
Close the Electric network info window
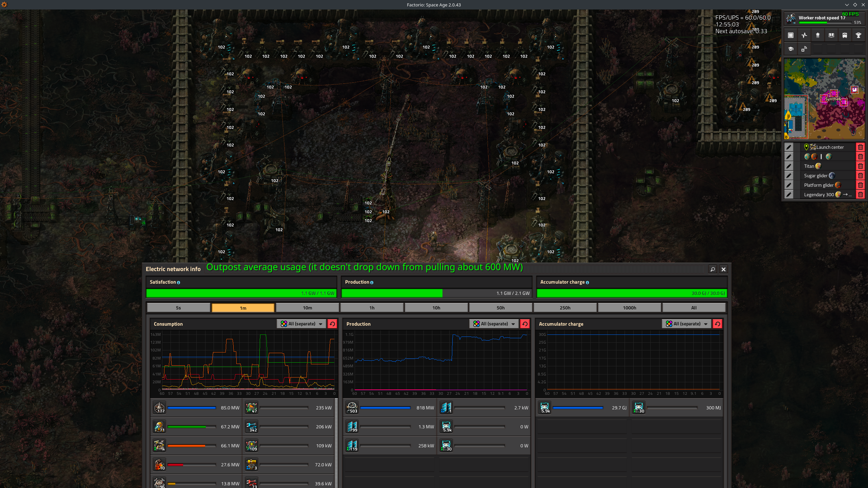(724, 269)
